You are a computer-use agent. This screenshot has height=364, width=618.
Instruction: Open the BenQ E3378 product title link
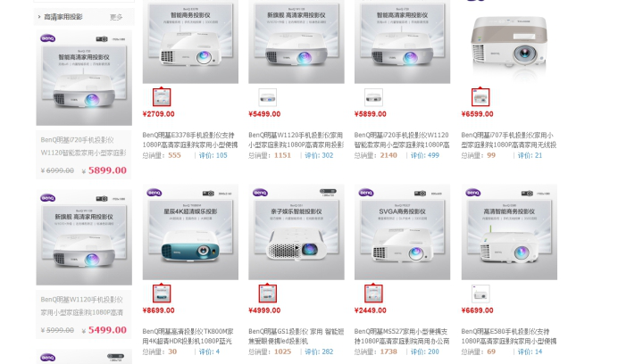point(190,140)
